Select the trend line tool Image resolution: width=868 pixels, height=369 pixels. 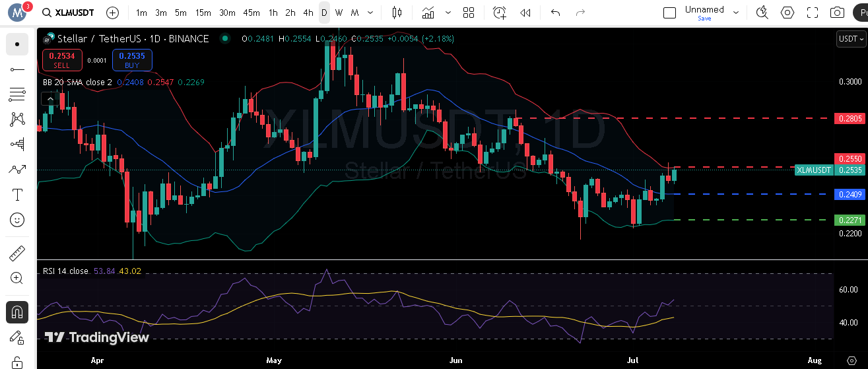[17, 69]
